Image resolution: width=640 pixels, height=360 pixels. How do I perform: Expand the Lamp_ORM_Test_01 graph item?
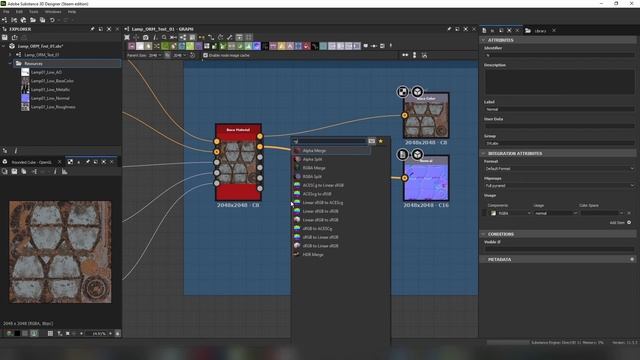coord(10,55)
